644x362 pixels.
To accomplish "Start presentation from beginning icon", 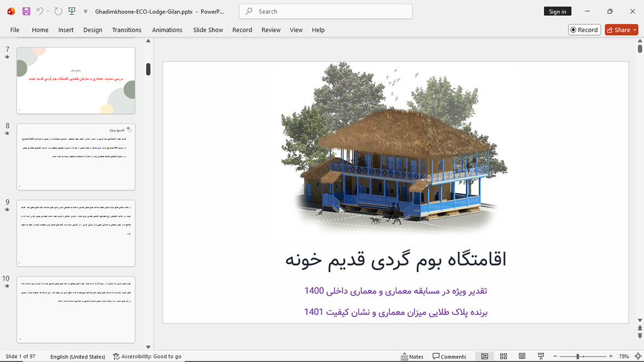I will tap(72, 12).
